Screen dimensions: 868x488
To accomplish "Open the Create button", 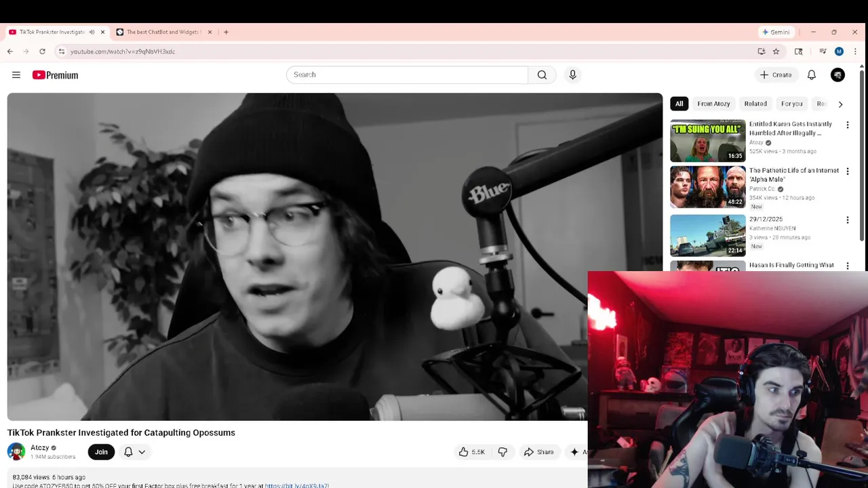I will [775, 75].
